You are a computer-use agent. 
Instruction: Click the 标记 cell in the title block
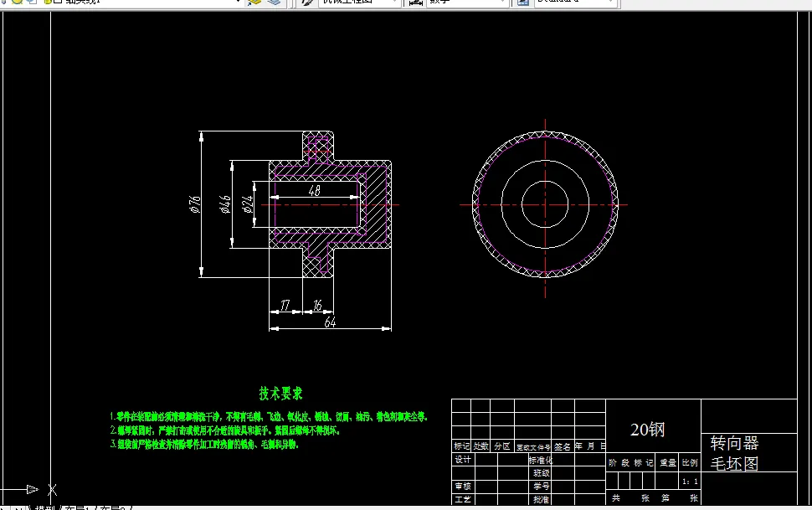(461, 446)
